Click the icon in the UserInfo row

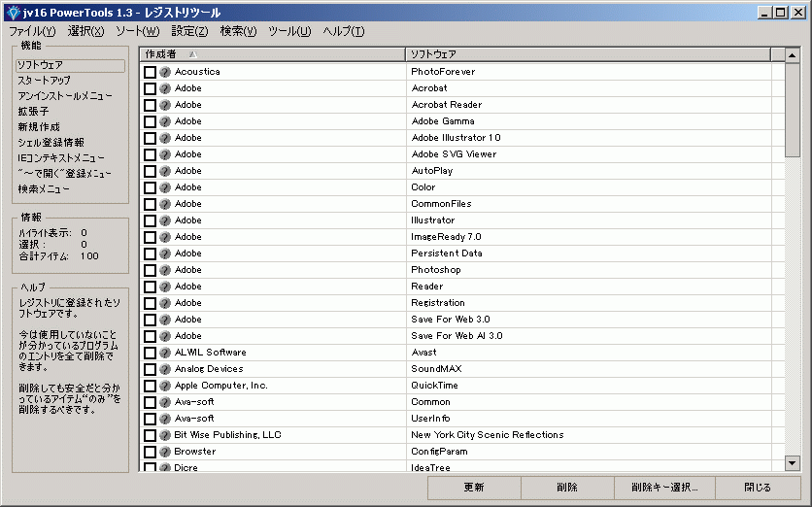click(165, 419)
